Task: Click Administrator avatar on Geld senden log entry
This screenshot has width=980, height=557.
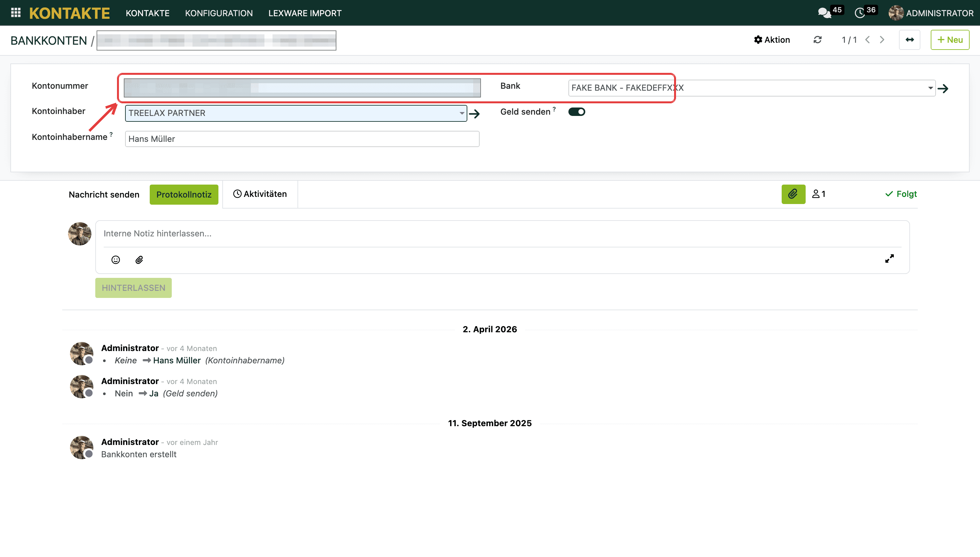Action: point(81,386)
